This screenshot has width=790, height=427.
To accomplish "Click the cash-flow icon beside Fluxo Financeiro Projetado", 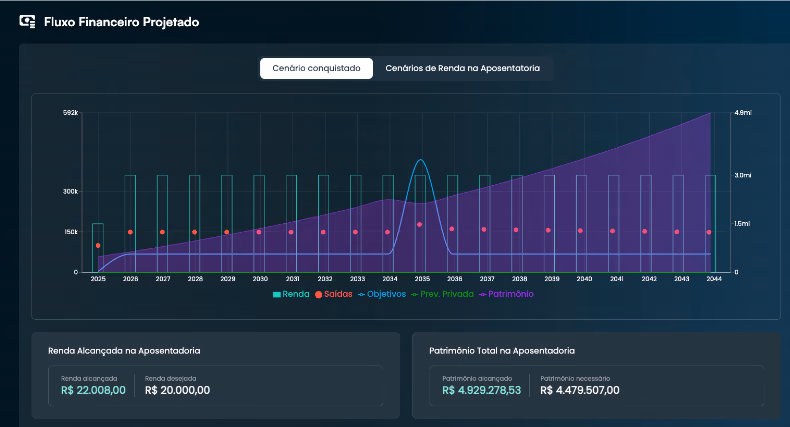I will [x=27, y=22].
